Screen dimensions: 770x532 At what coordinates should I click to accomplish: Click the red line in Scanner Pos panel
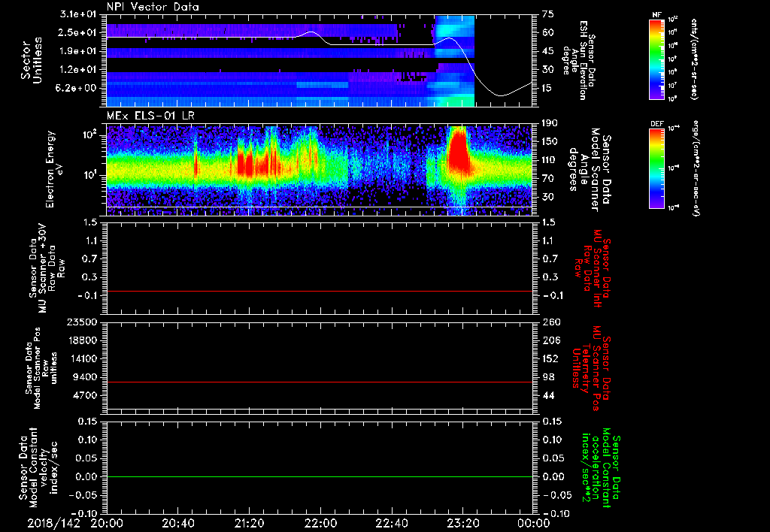coord(319,382)
